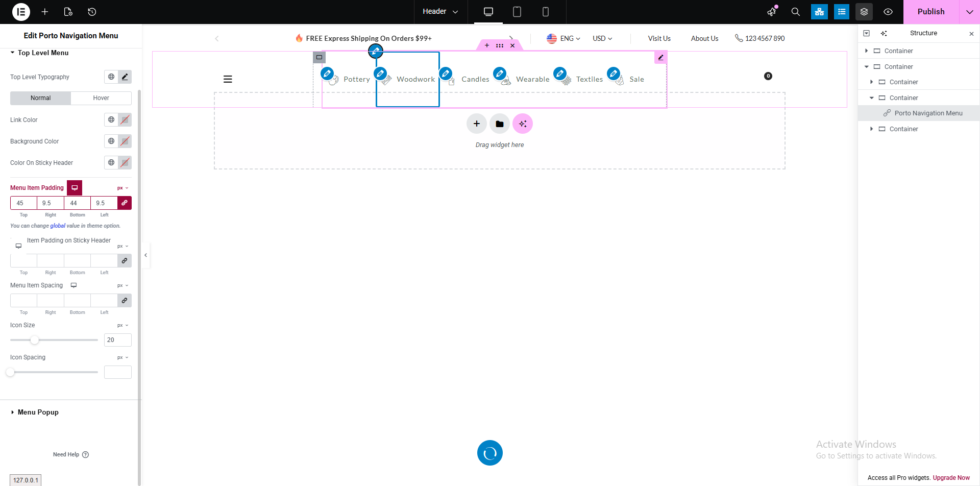Toggle the Structure layers icon

pos(864,12)
